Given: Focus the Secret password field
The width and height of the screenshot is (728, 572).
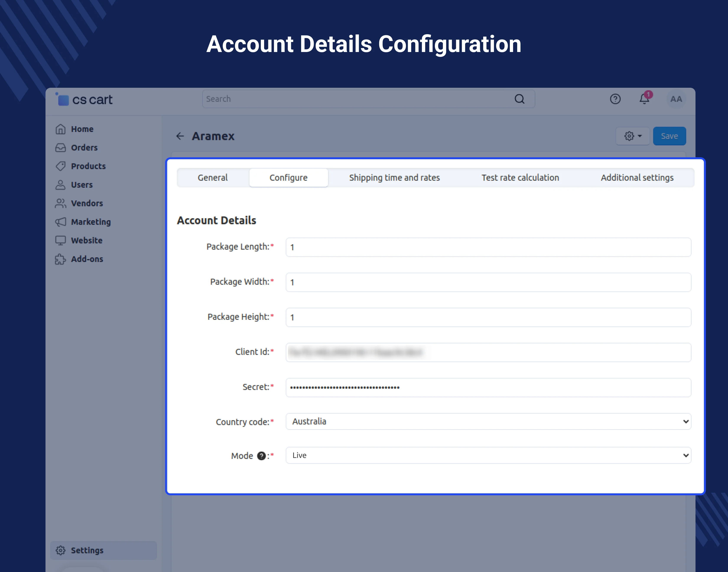Looking at the screenshot, I should coord(488,387).
